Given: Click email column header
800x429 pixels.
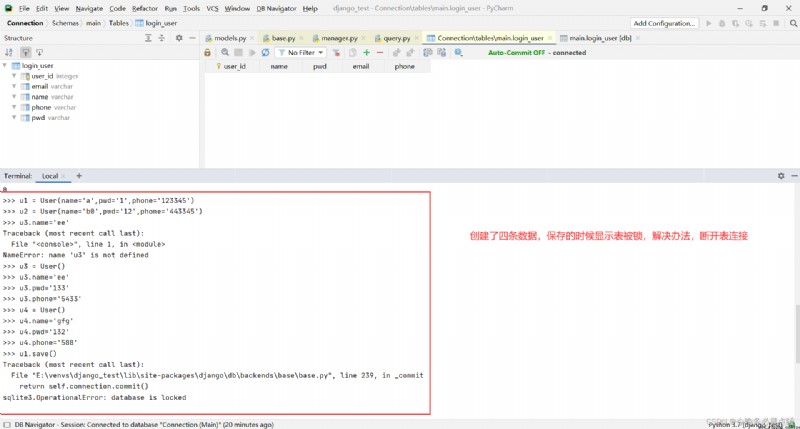Looking at the screenshot, I should [361, 66].
